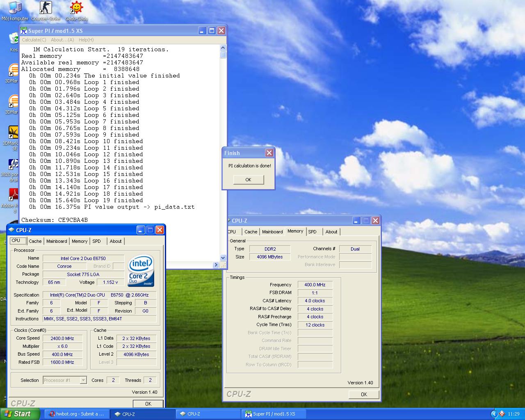Click the Checksum CE9CBA4B line
Image resolution: width=525 pixels, height=420 pixels.
[55, 220]
